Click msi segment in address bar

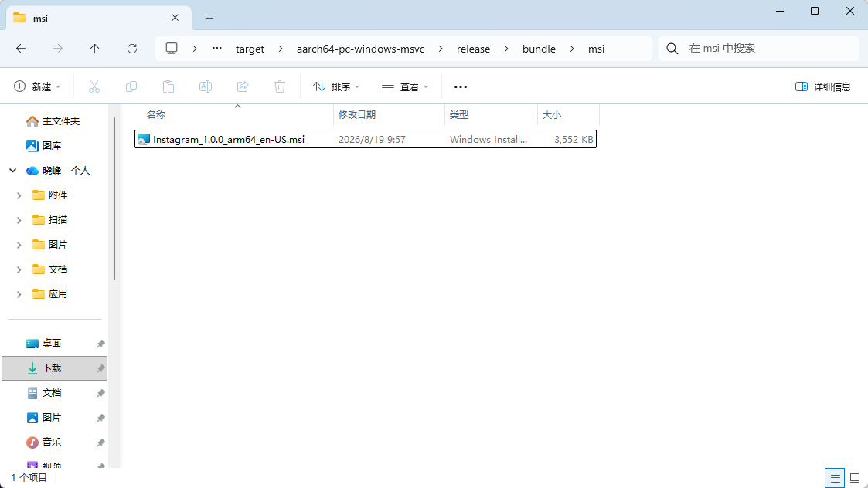[x=596, y=49]
